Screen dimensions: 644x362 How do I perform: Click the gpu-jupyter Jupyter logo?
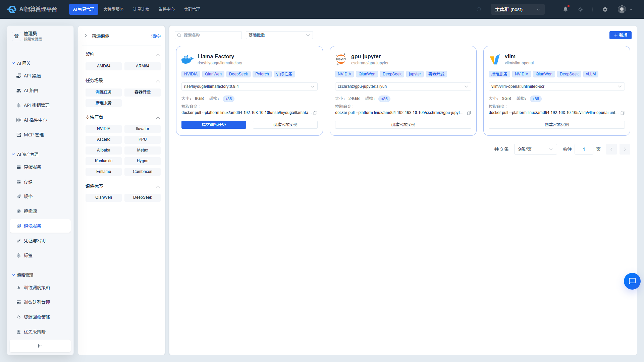(341, 59)
